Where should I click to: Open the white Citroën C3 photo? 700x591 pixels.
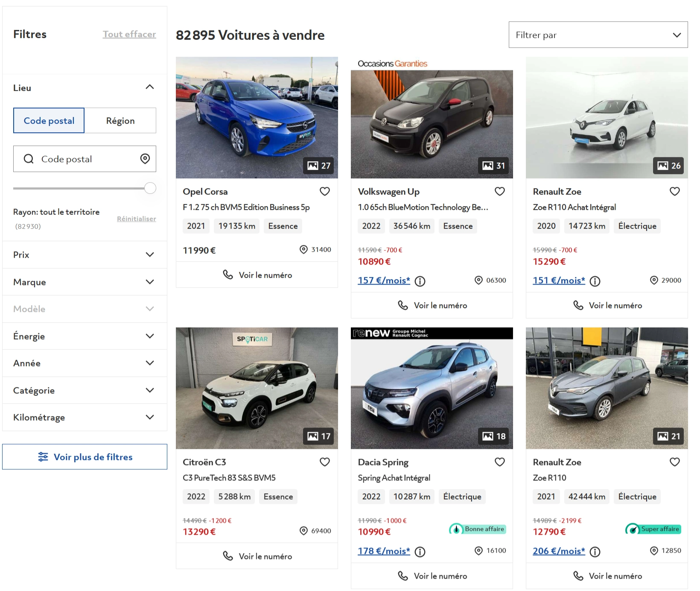coord(257,388)
